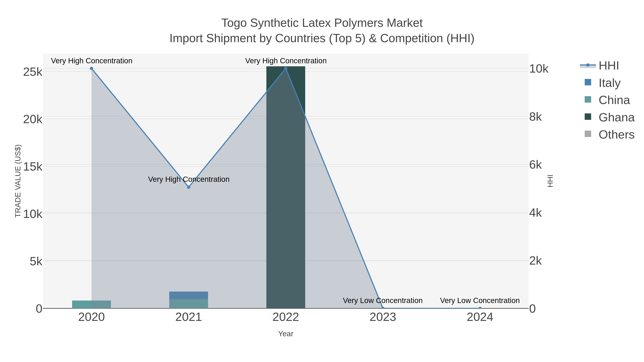Click the 2024 x-axis label
The width and height of the screenshot is (644, 362).
click(480, 317)
